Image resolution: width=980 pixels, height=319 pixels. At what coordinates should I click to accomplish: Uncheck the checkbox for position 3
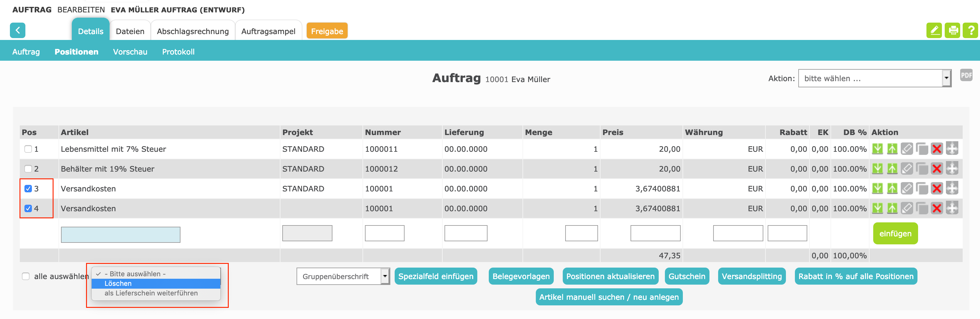click(28, 189)
